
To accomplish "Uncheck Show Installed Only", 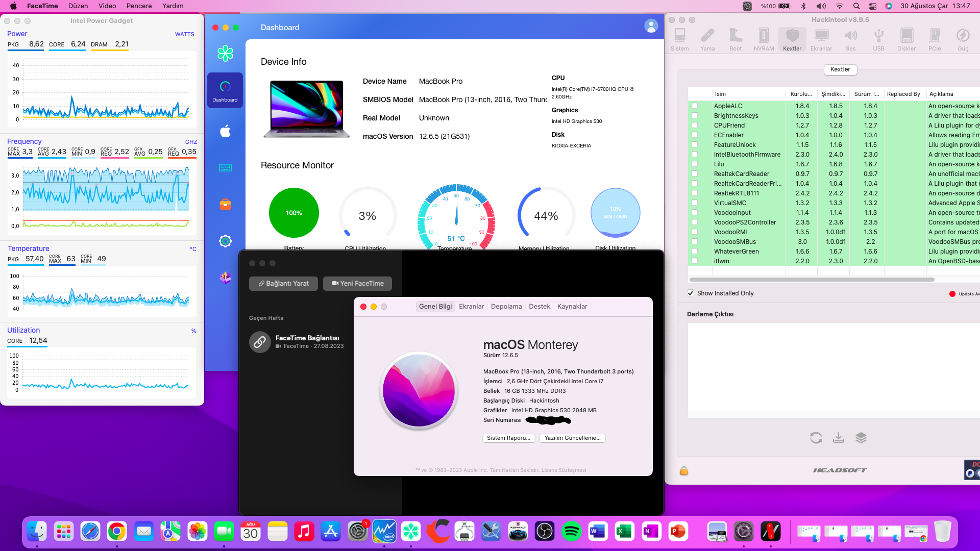I will (x=691, y=293).
